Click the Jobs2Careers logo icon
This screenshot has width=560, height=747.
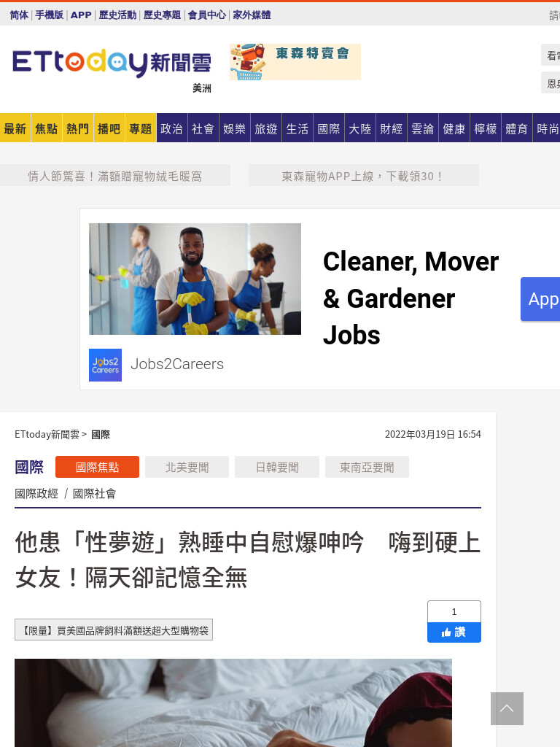click(x=105, y=365)
